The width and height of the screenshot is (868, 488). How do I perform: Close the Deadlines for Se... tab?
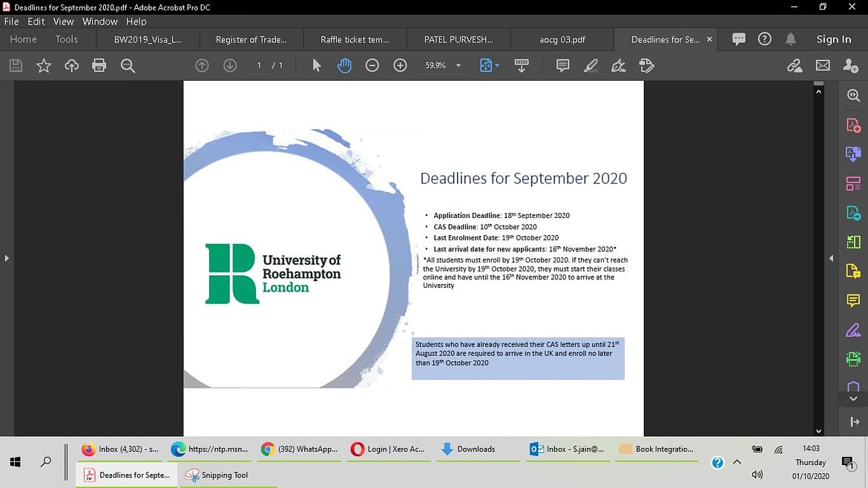click(x=709, y=39)
